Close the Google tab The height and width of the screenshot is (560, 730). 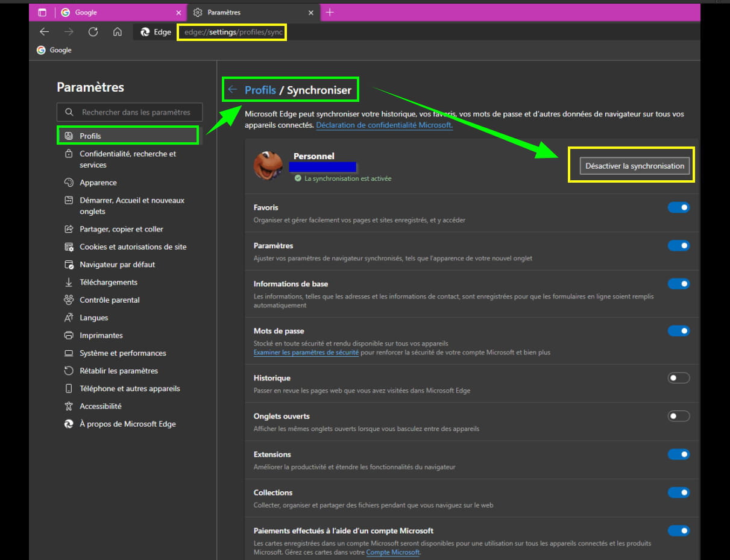[178, 13]
